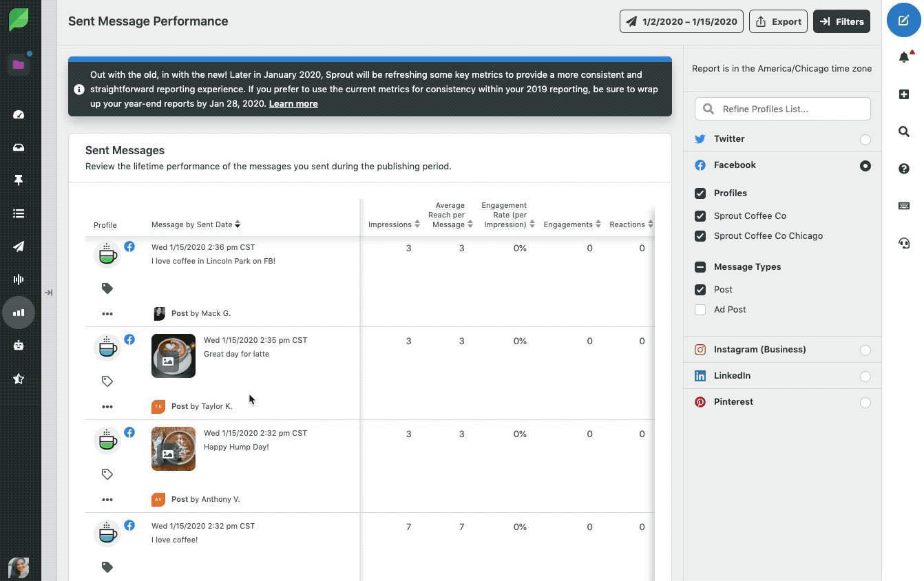
Task: Open the inbox tray icon
Action: (19, 147)
